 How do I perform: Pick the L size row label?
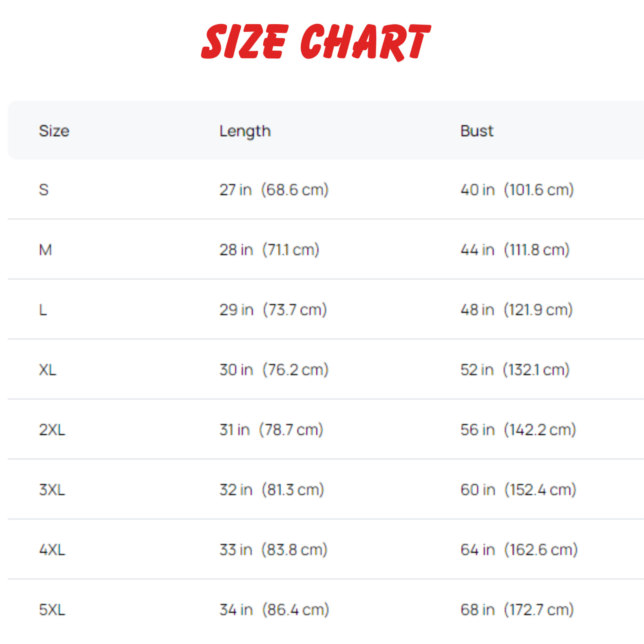[x=43, y=310]
